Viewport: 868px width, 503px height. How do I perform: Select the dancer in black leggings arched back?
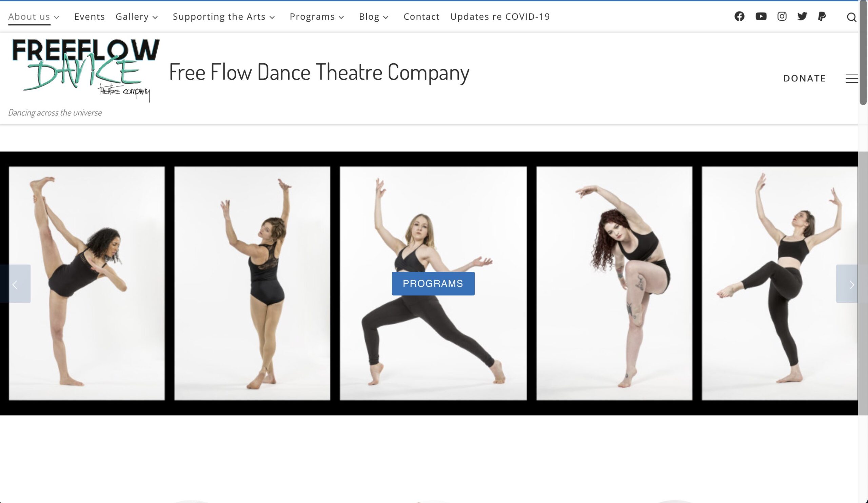pyautogui.click(x=780, y=283)
